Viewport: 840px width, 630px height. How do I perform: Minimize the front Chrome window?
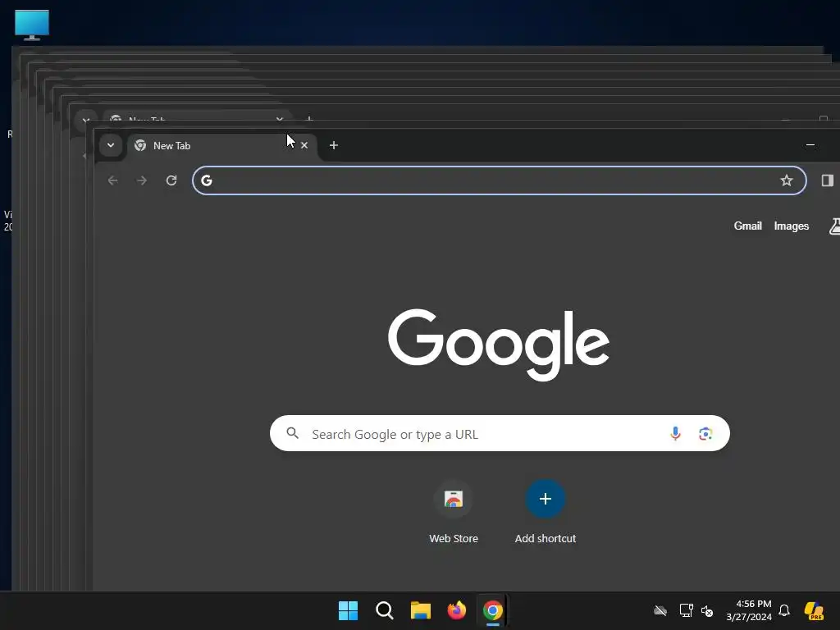tap(810, 144)
